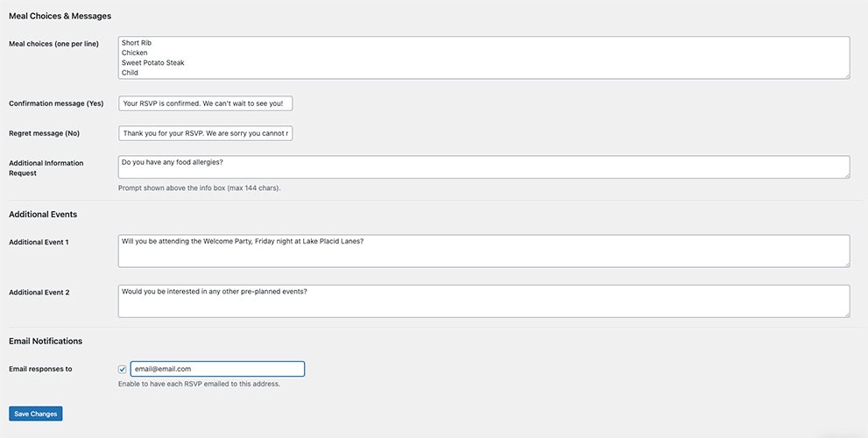Screen dimensions: 868x438
Task: Click the 'Do you have any food allergies?' text
Action: pyautogui.click(x=173, y=162)
